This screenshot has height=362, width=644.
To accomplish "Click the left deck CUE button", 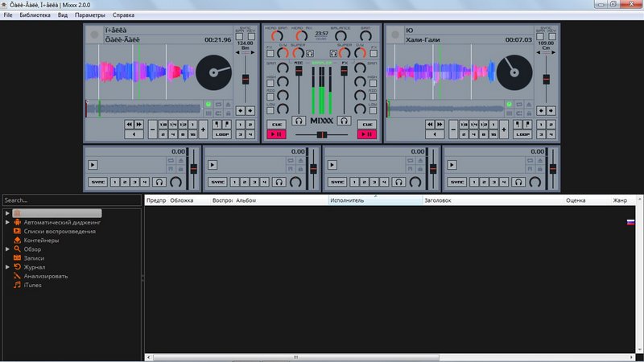I will tap(276, 125).
